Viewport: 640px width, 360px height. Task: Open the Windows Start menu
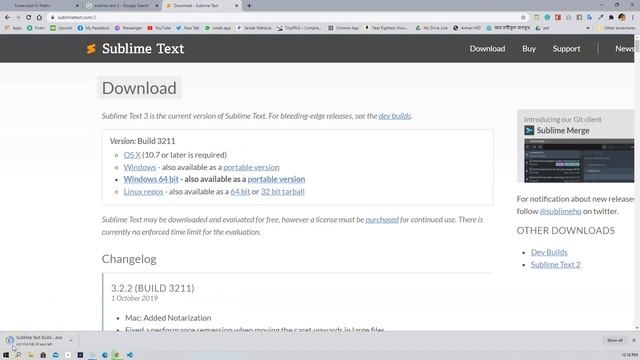pyautogui.click(x=6, y=355)
